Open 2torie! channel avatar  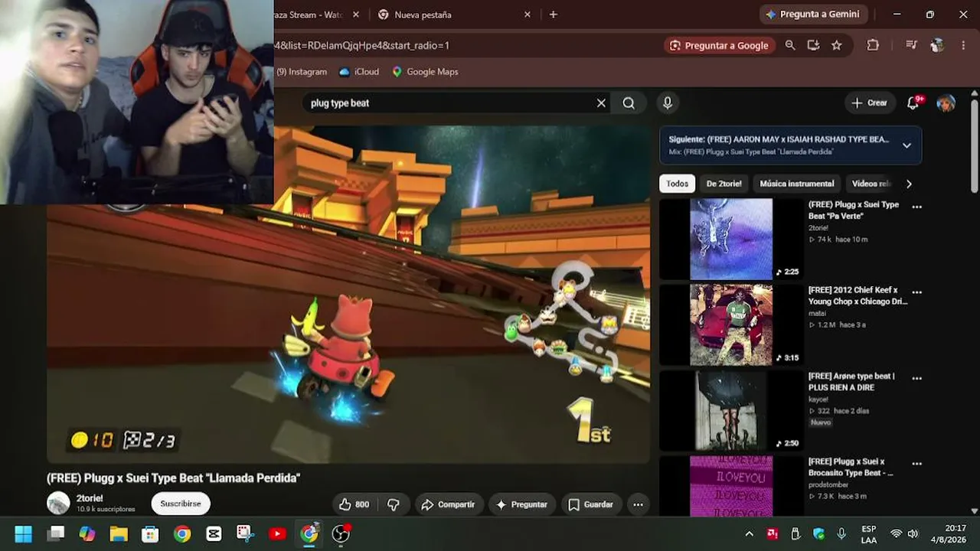[58, 503]
